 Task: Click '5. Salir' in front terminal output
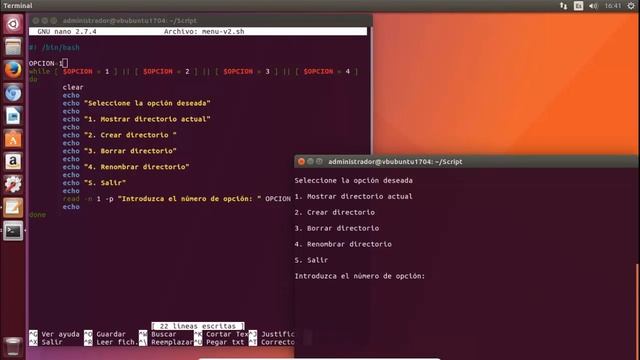click(311, 260)
